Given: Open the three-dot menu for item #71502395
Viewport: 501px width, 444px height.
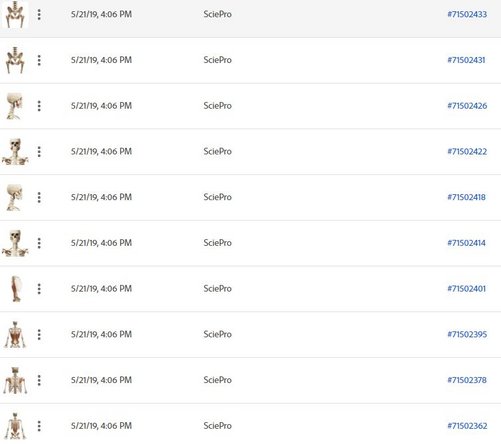Looking at the screenshot, I should pyautogui.click(x=39, y=334).
